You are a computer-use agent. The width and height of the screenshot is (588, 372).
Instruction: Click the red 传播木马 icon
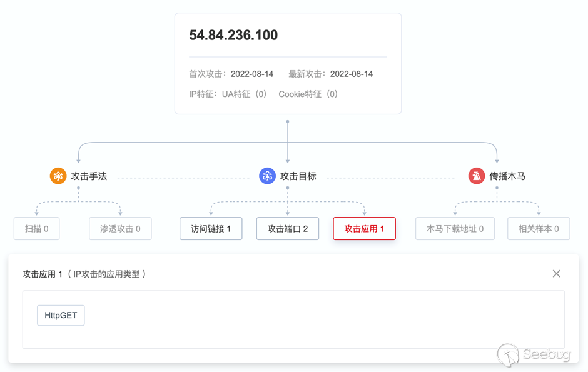tap(477, 176)
